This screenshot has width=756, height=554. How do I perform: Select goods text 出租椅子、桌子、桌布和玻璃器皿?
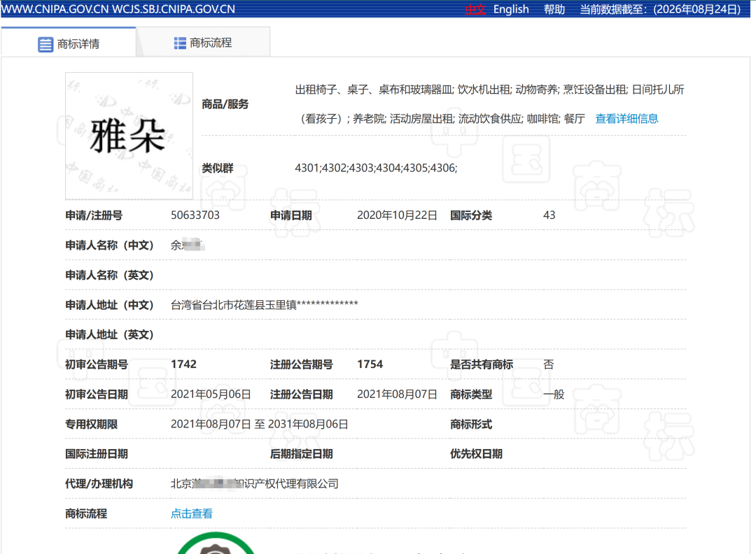[374, 90]
